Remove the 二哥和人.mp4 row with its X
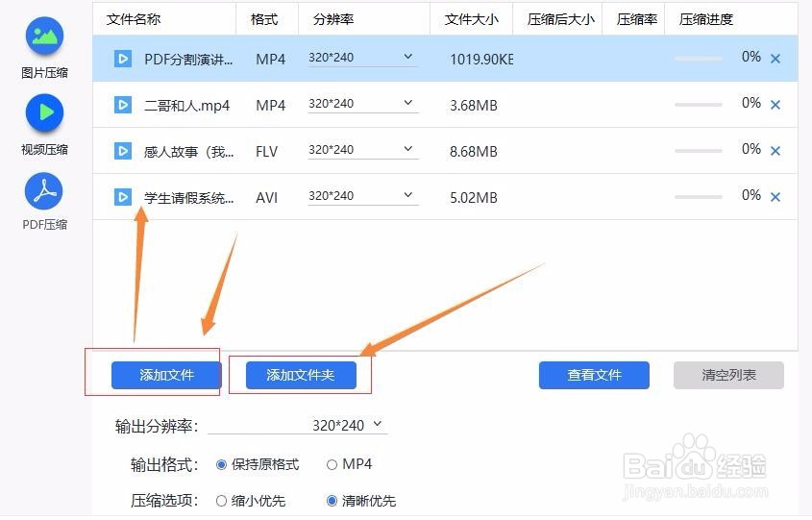The height and width of the screenshot is (520, 812). (x=775, y=105)
